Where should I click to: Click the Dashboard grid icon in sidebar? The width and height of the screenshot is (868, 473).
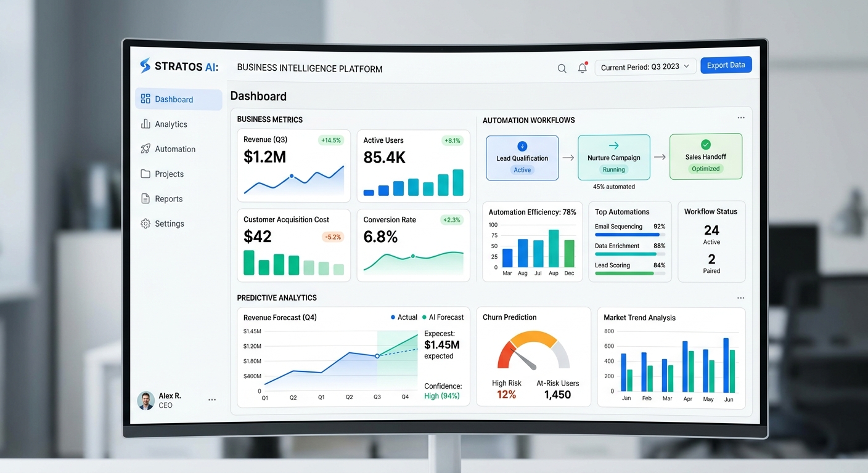point(145,99)
